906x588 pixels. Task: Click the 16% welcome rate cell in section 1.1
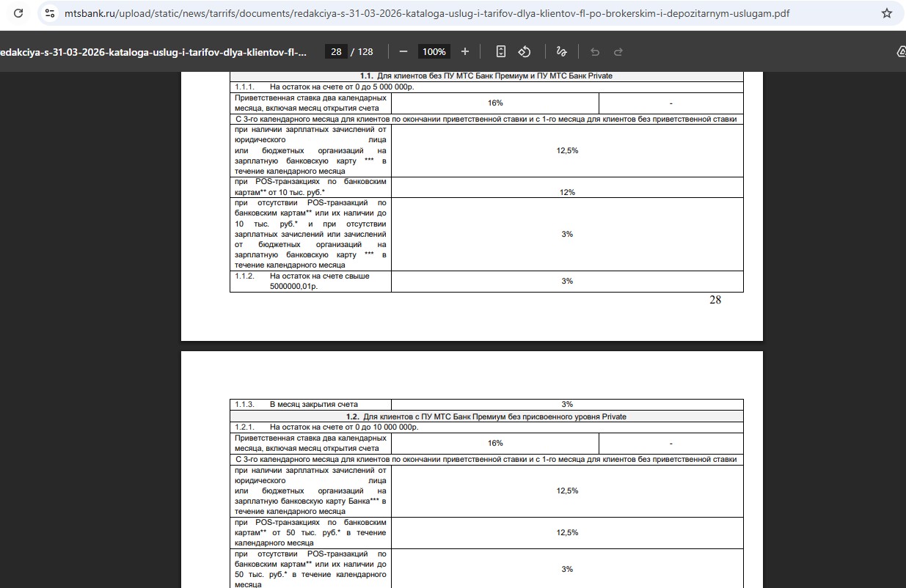tap(495, 103)
